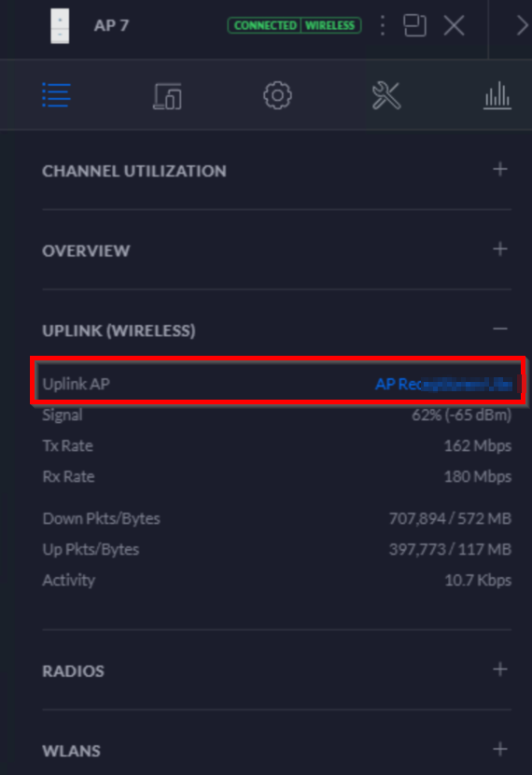Click the Channel Utilization heading
This screenshot has width=532, height=775.
[x=134, y=171]
